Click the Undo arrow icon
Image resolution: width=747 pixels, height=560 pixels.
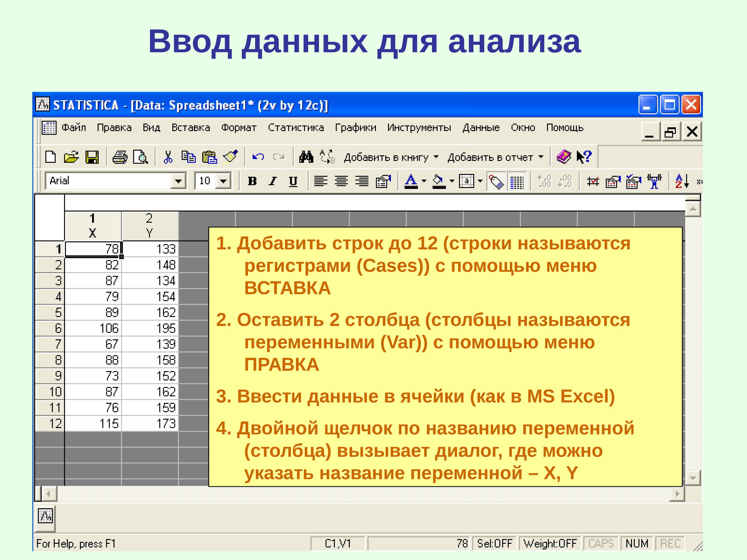pos(258,157)
